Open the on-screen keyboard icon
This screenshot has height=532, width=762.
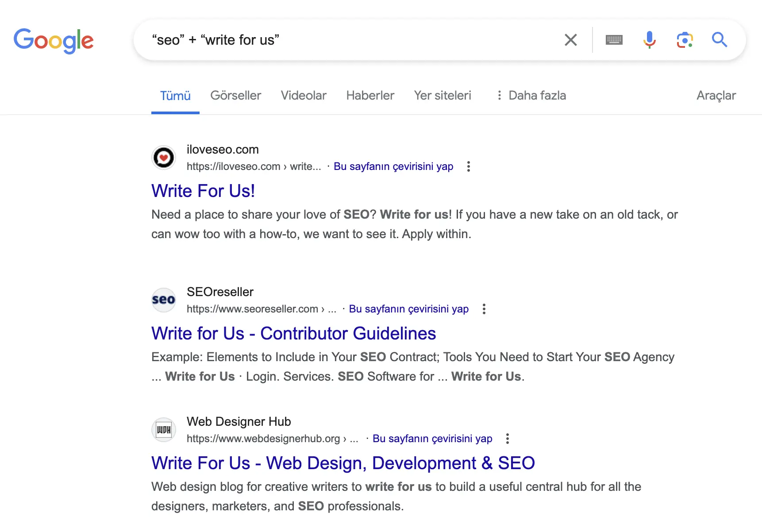tap(614, 40)
